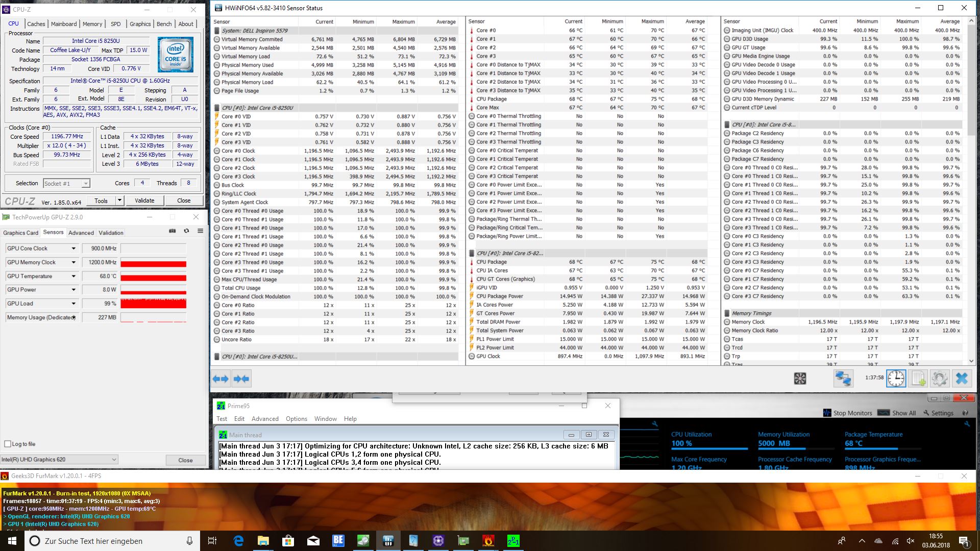Image resolution: width=980 pixels, height=551 pixels.
Task: Click GPU-Z refresh icon
Action: click(x=186, y=231)
